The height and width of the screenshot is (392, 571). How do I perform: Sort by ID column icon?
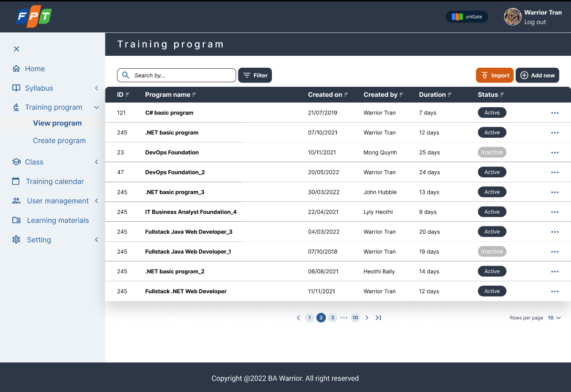[127, 94]
